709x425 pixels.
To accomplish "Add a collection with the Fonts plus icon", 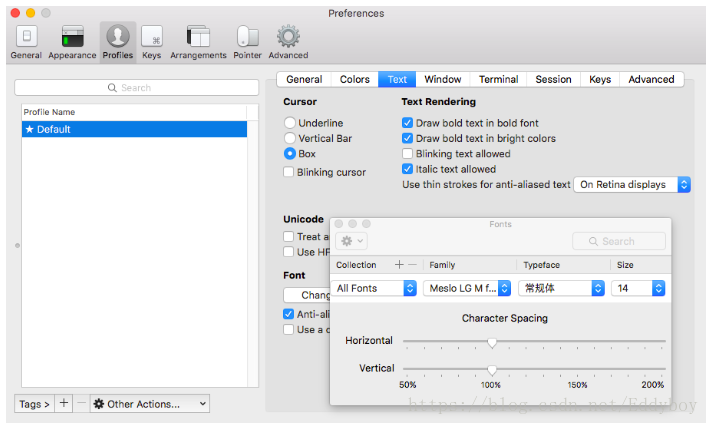I will coord(399,264).
